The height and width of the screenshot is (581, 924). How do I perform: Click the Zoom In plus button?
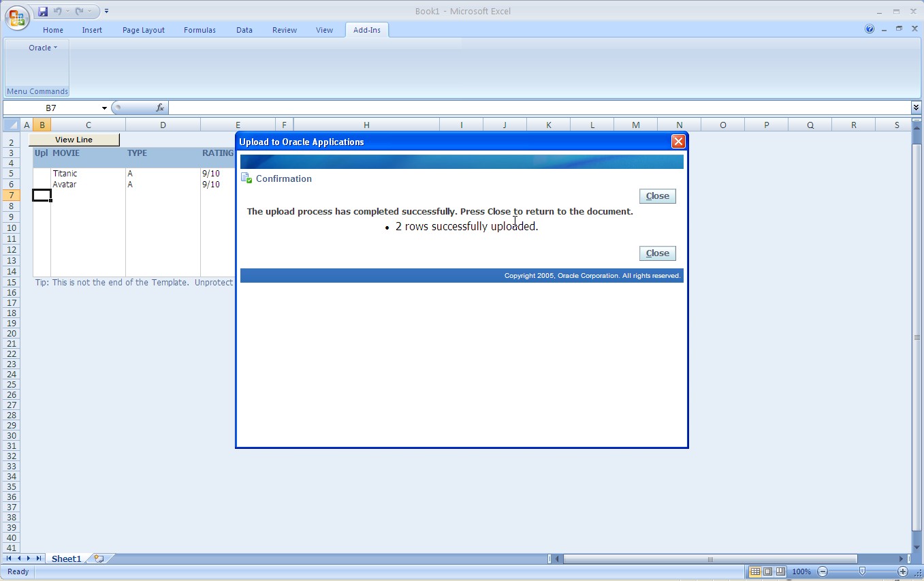903,571
